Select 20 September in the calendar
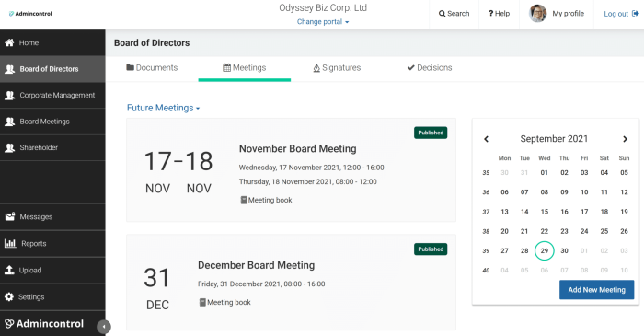 coord(504,231)
